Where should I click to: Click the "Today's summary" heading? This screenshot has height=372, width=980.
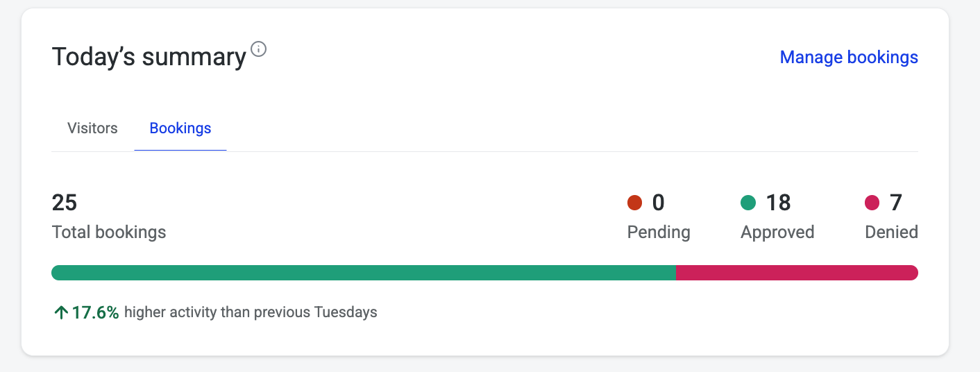149,58
